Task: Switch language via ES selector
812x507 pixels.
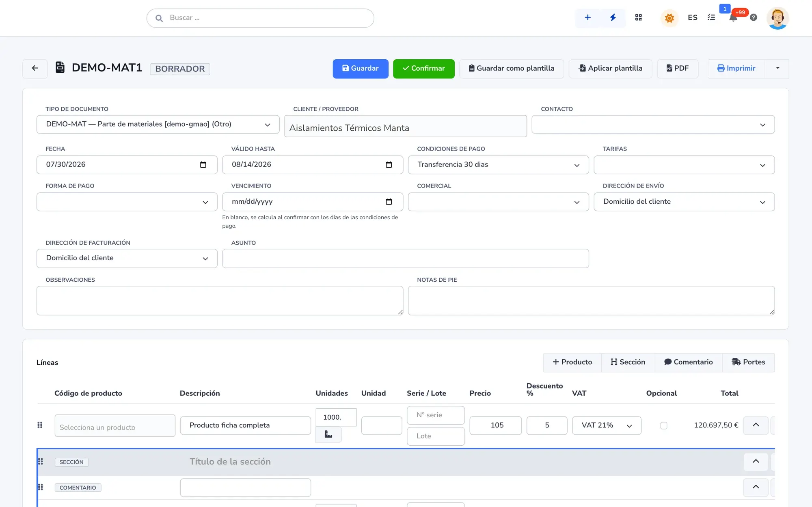Action: click(693, 17)
